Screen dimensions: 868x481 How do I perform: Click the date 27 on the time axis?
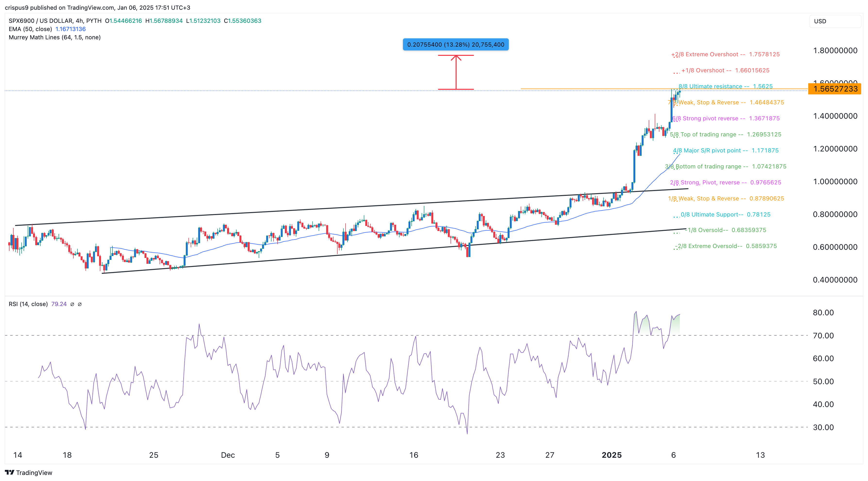550,456
